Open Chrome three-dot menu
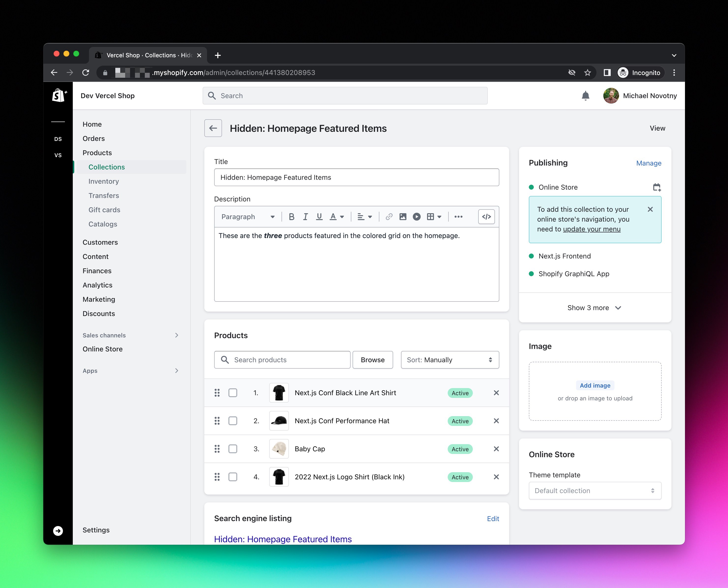The height and width of the screenshot is (588, 728). click(x=674, y=73)
